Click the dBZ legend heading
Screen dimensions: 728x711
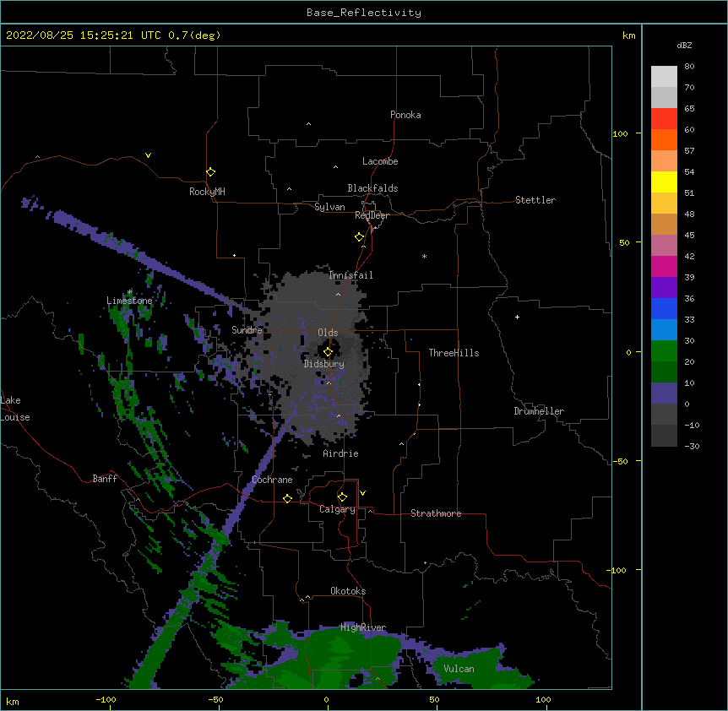point(684,45)
